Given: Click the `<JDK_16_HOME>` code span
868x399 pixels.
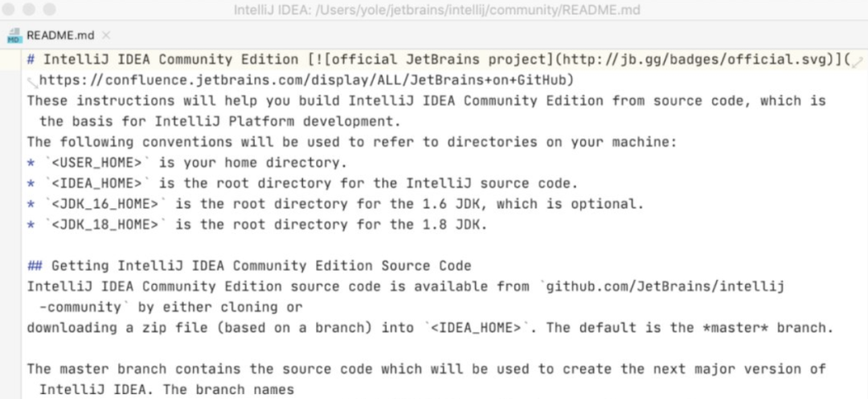Looking at the screenshot, I should click(105, 204).
